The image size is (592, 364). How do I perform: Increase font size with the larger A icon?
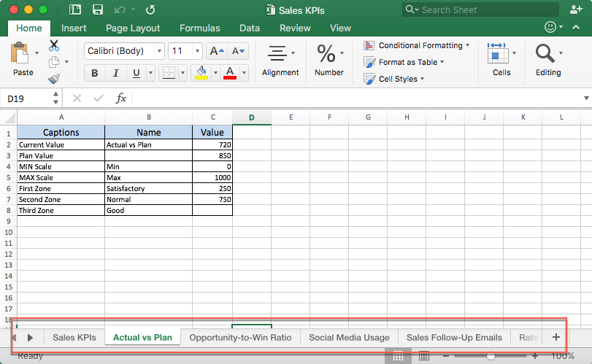point(216,51)
